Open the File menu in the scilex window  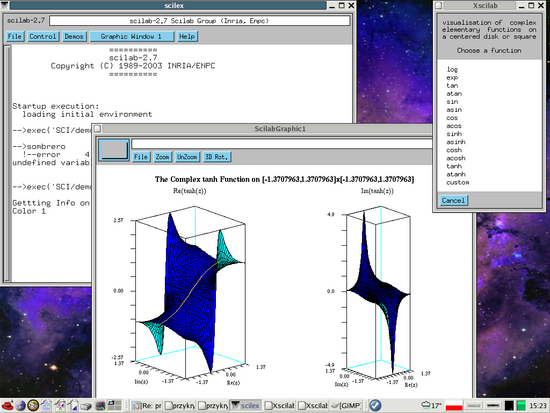tap(15, 36)
